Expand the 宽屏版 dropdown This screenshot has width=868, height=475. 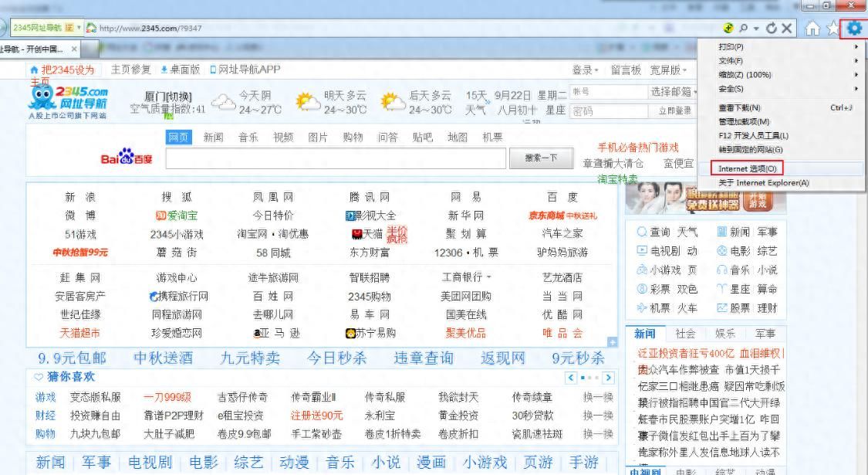click(685, 70)
